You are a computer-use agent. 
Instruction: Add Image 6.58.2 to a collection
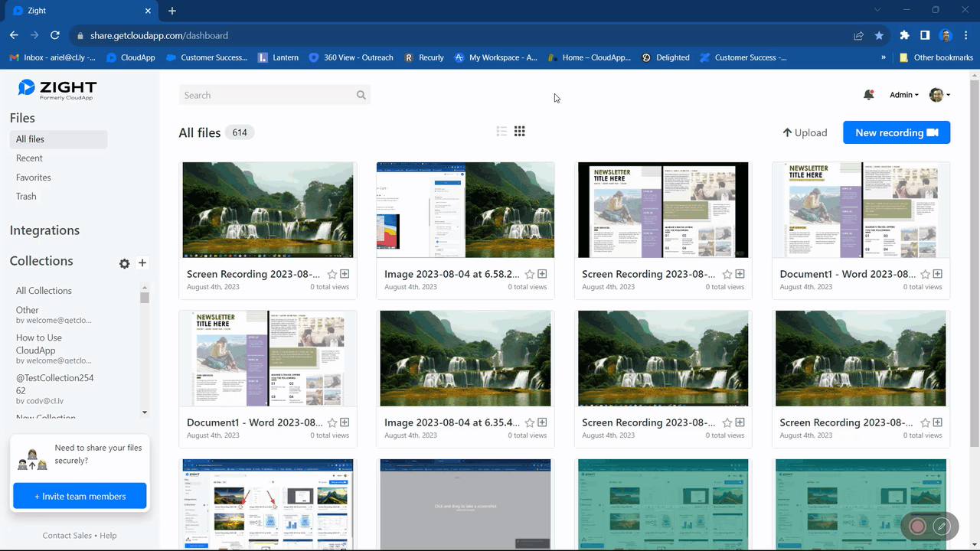(542, 274)
